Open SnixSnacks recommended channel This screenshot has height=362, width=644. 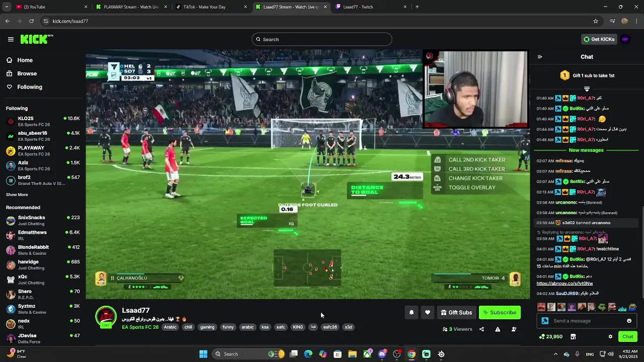43,221
